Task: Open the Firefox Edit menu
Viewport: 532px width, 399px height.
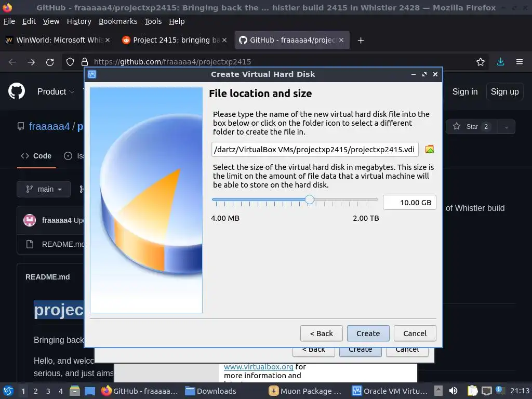Action: (x=29, y=21)
